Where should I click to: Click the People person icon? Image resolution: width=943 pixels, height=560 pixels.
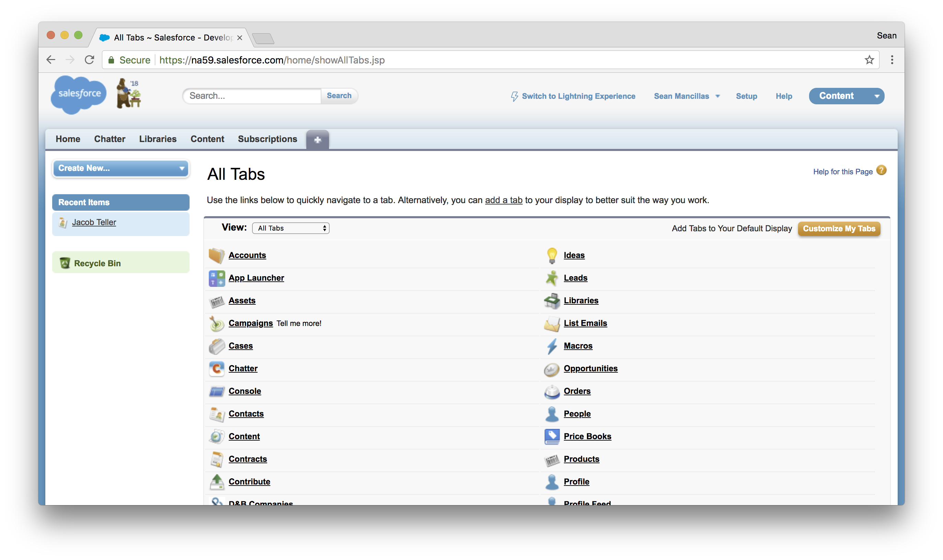pyautogui.click(x=552, y=414)
